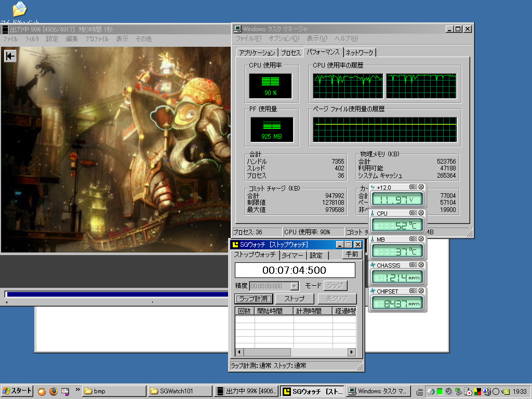Open the 精度 precision dropdown in SG Watch
Viewport: 532px width, 399px height.
pos(294,286)
